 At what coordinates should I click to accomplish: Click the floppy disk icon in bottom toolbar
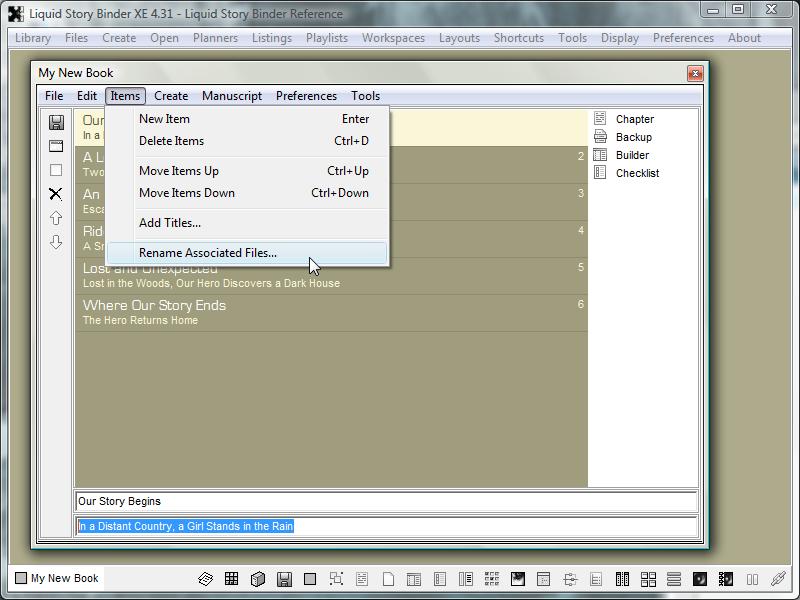pos(284,579)
